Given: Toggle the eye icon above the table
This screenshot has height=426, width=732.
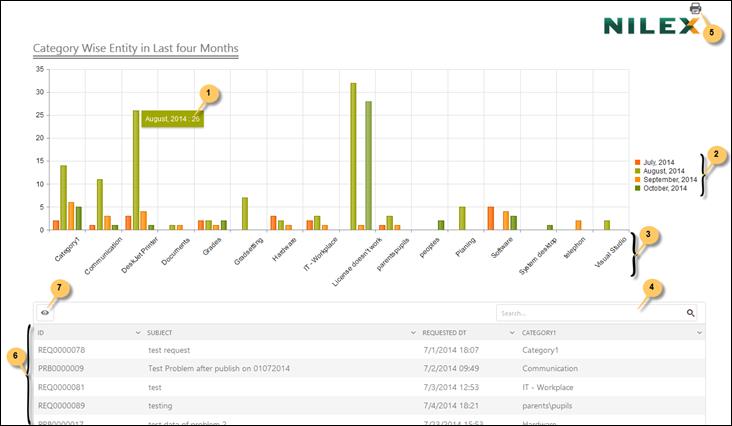Looking at the screenshot, I should coord(45,313).
